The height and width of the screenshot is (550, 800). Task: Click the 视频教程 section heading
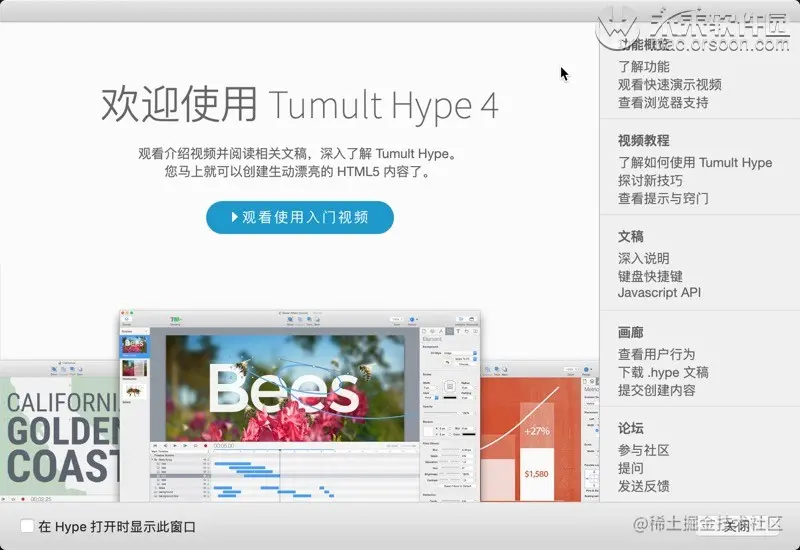pos(643,141)
